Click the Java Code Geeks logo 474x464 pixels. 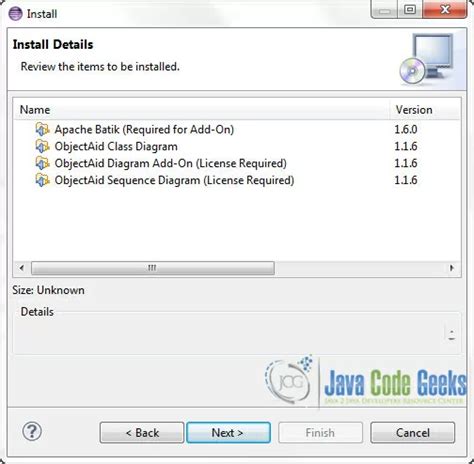tap(365, 382)
